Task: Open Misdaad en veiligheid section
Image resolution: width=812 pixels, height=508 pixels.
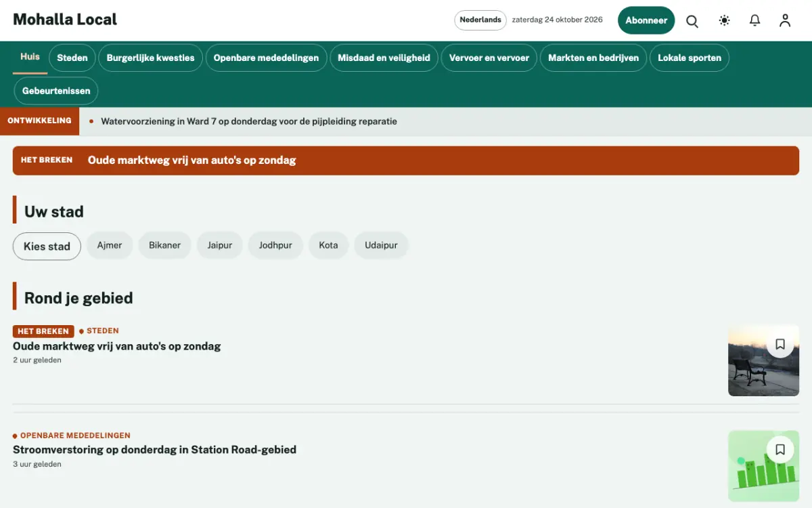Action: pyautogui.click(x=384, y=58)
